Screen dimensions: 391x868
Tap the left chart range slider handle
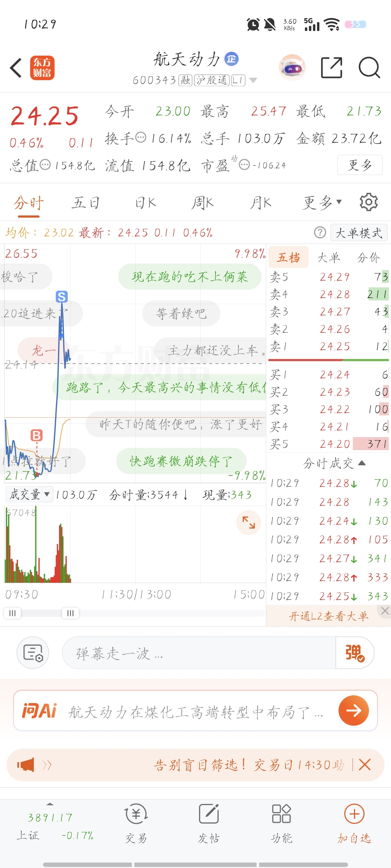click(12, 613)
